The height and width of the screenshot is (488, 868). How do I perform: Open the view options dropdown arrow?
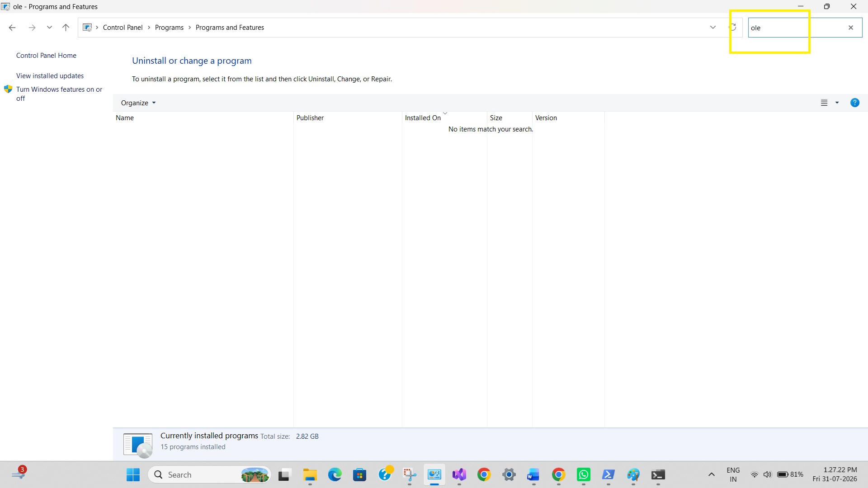coord(837,103)
